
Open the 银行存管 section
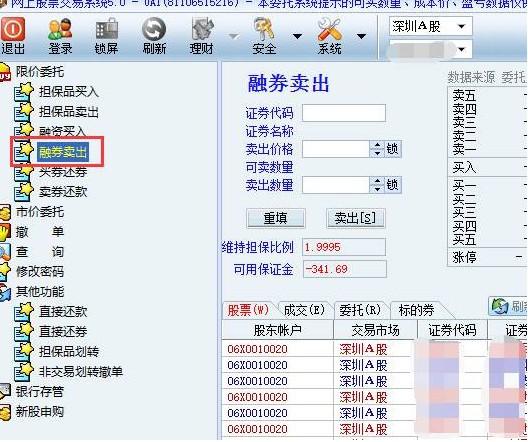39,392
